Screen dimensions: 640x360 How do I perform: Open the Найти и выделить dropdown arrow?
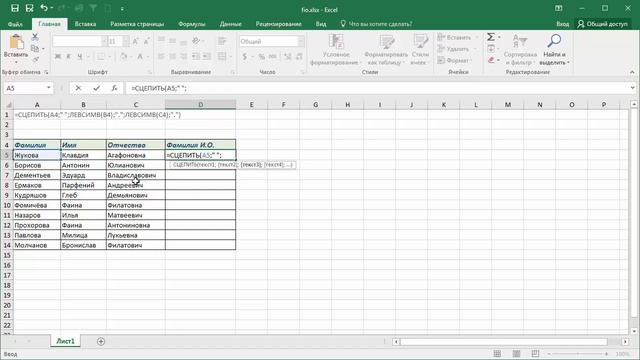568,63
